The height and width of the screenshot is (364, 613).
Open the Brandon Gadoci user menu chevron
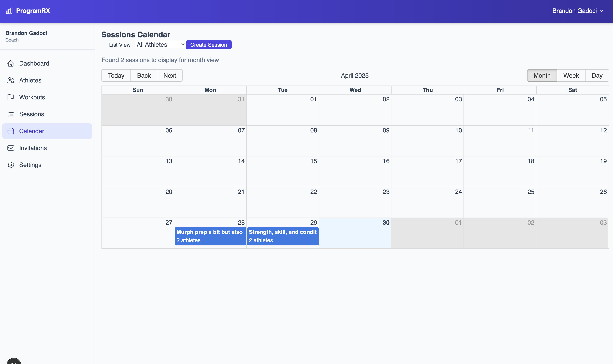(x=601, y=11)
